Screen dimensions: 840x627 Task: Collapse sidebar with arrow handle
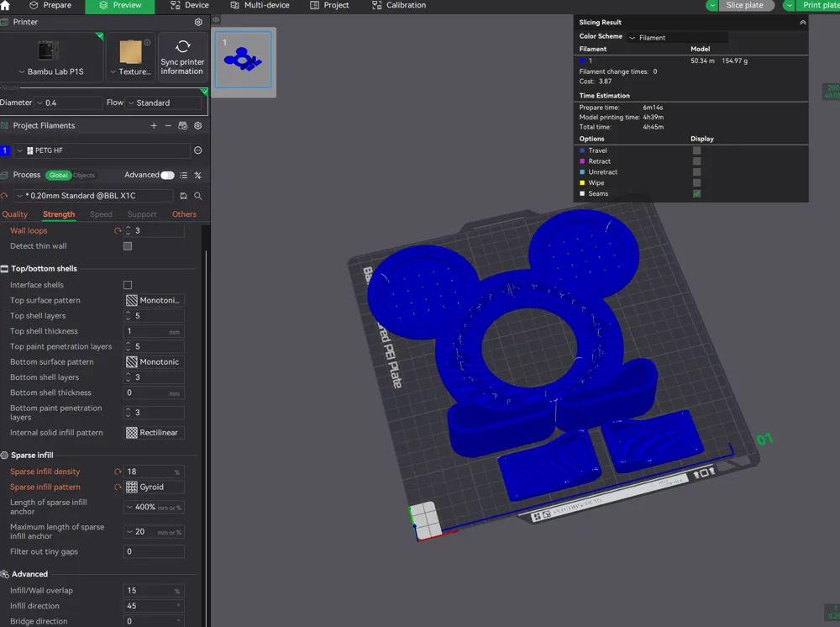point(216,20)
